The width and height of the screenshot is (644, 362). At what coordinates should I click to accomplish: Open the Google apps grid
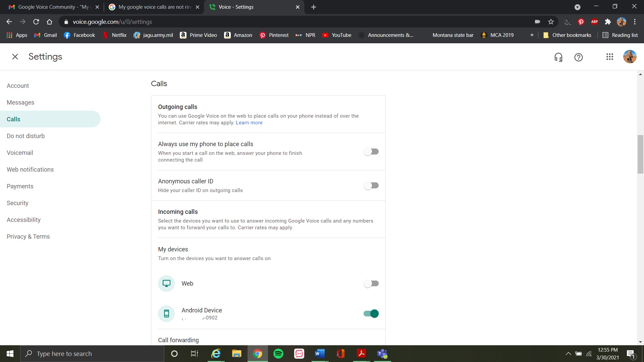[610, 57]
